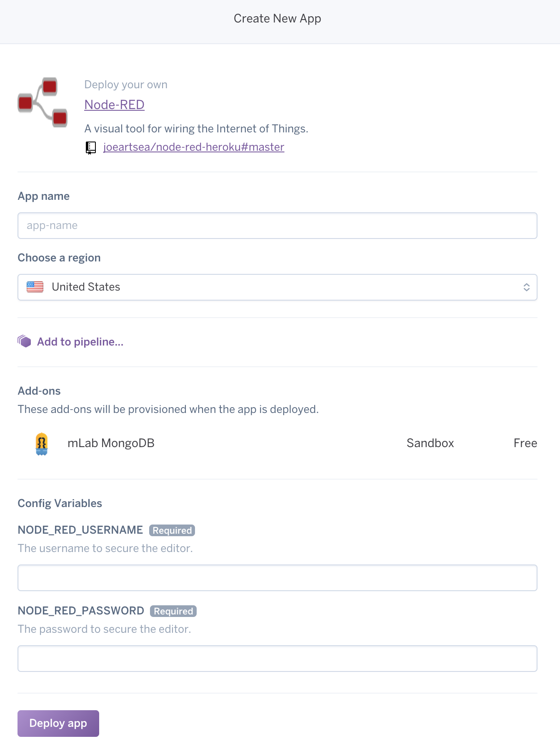Screen dimensions: 560x756
Task: Focus the App name input field
Action: click(x=277, y=226)
